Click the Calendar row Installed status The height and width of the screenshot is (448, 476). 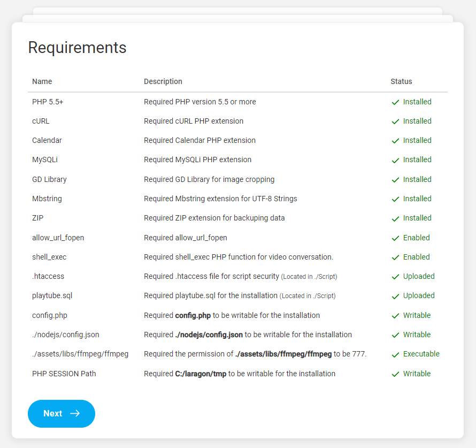tap(417, 140)
